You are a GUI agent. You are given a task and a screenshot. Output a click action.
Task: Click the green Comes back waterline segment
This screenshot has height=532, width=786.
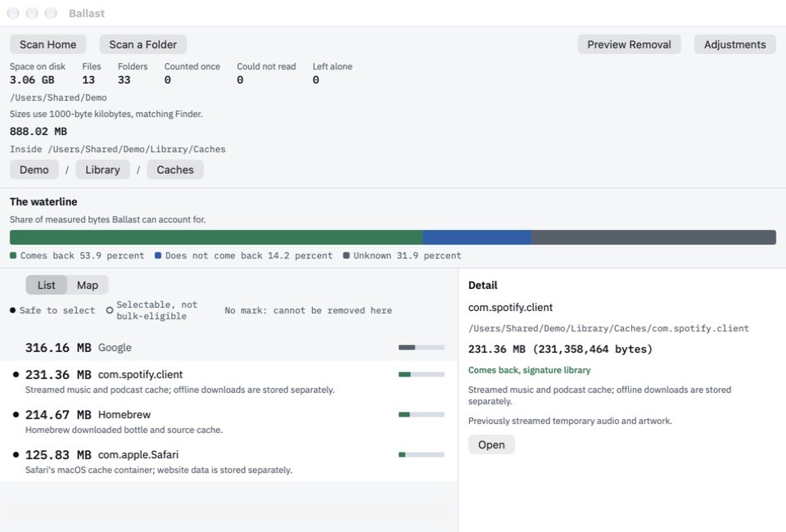pyautogui.click(x=216, y=237)
